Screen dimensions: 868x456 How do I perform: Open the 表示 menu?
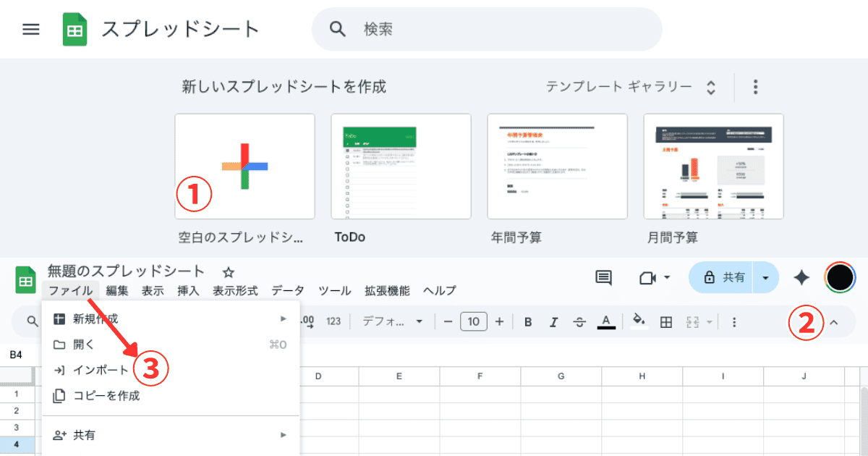[153, 291]
